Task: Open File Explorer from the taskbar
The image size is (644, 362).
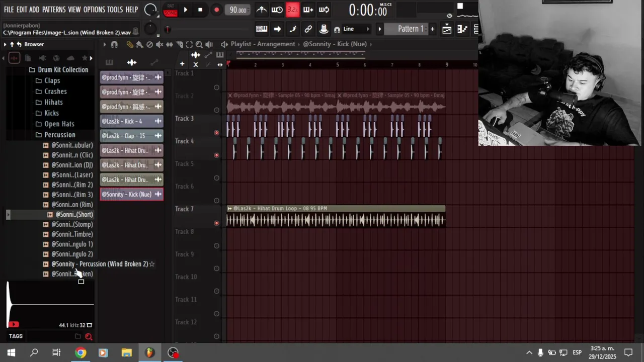Action: click(x=126, y=352)
